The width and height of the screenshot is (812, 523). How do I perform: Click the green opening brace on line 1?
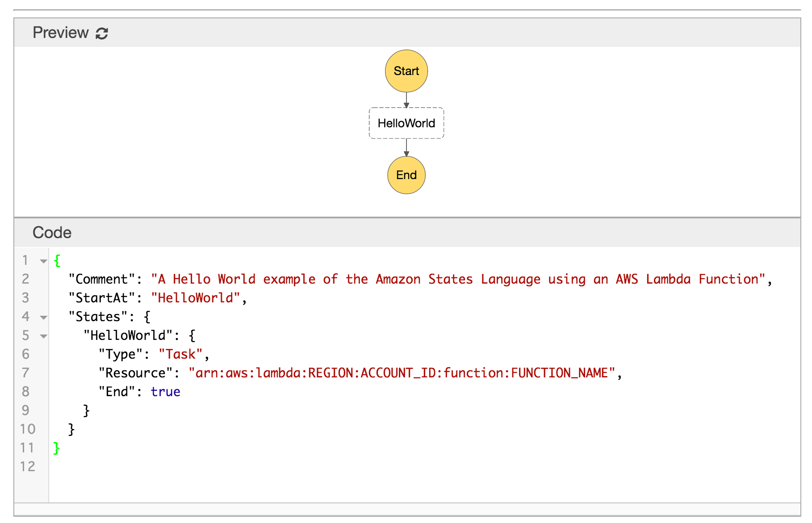point(57,260)
